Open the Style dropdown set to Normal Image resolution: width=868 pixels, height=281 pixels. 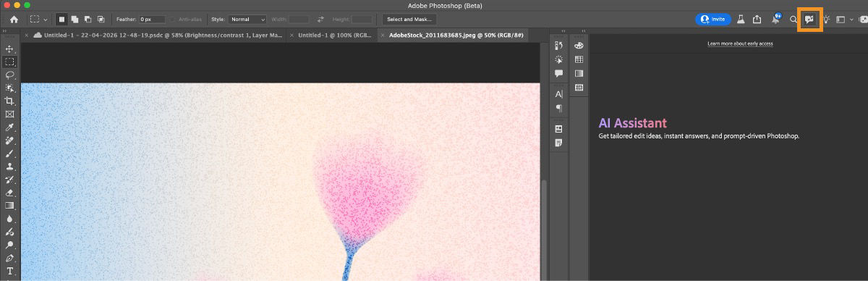247,20
